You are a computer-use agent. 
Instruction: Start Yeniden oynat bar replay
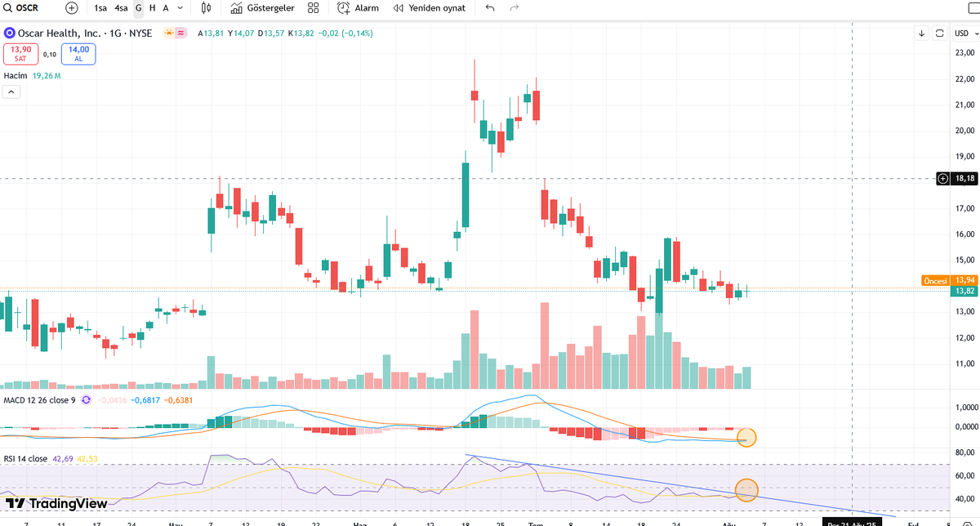(429, 7)
